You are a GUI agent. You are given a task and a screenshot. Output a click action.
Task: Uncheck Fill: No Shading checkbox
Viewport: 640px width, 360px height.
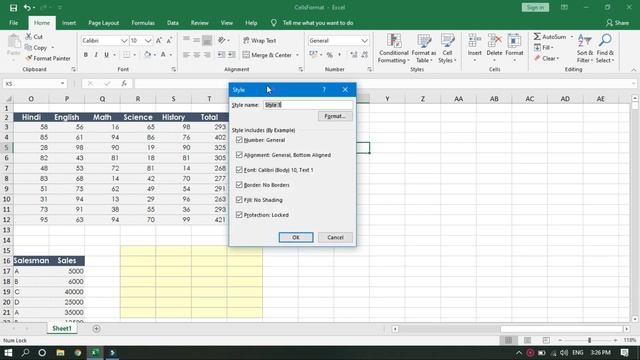click(239, 200)
